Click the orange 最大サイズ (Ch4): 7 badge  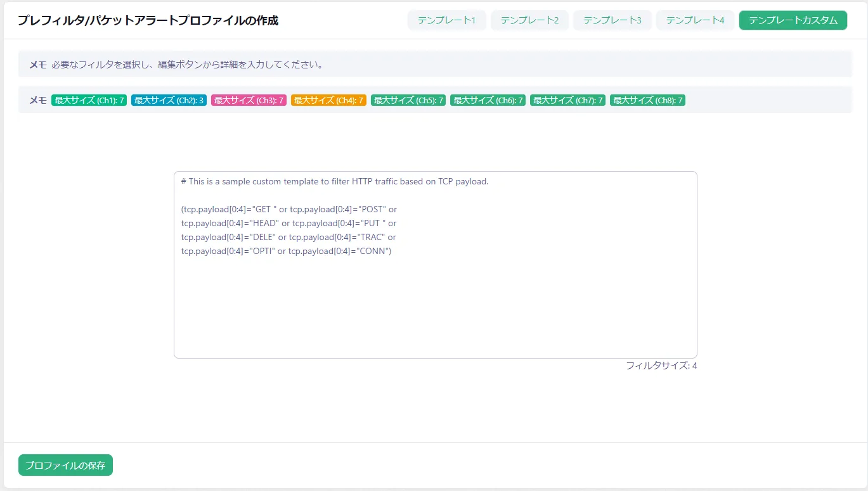(328, 100)
